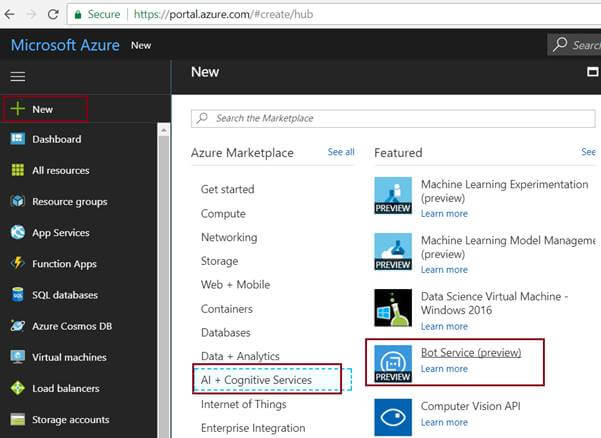Click the Storage accounts icon
The image size is (601, 438).
(x=18, y=419)
